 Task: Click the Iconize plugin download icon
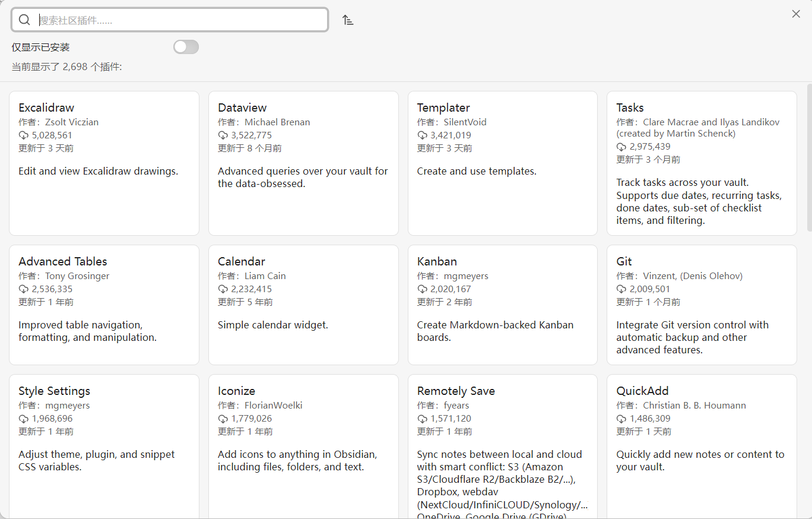223,419
